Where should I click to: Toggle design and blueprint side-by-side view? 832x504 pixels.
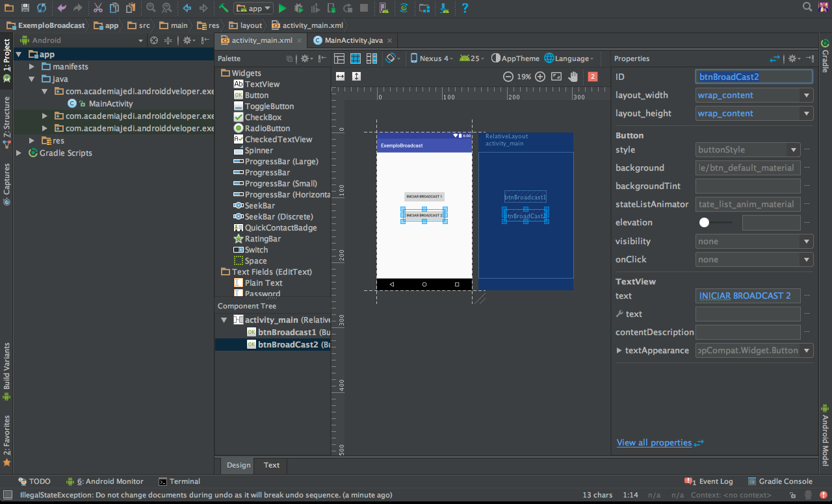(372, 58)
